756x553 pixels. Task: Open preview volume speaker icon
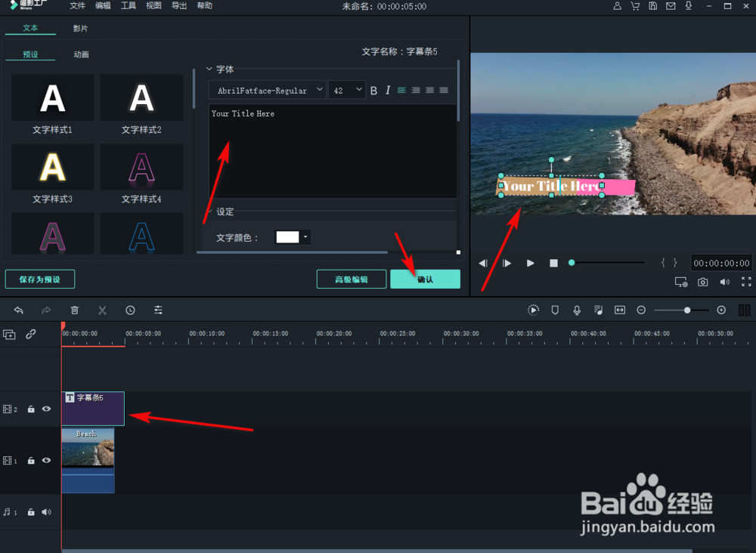(725, 283)
